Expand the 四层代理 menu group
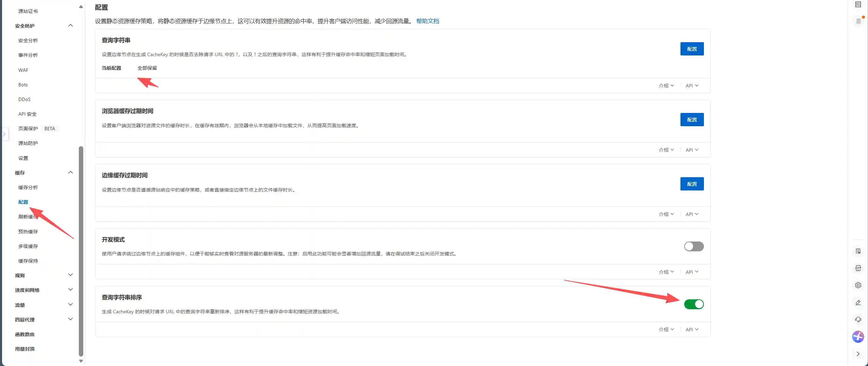Viewport: 868px width, 366px height. click(x=70, y=319)
